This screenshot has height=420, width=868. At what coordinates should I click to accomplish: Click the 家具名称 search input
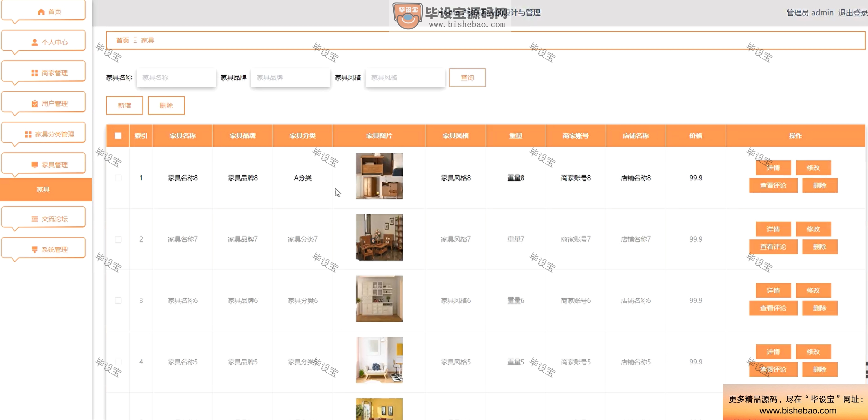(176, 77)
